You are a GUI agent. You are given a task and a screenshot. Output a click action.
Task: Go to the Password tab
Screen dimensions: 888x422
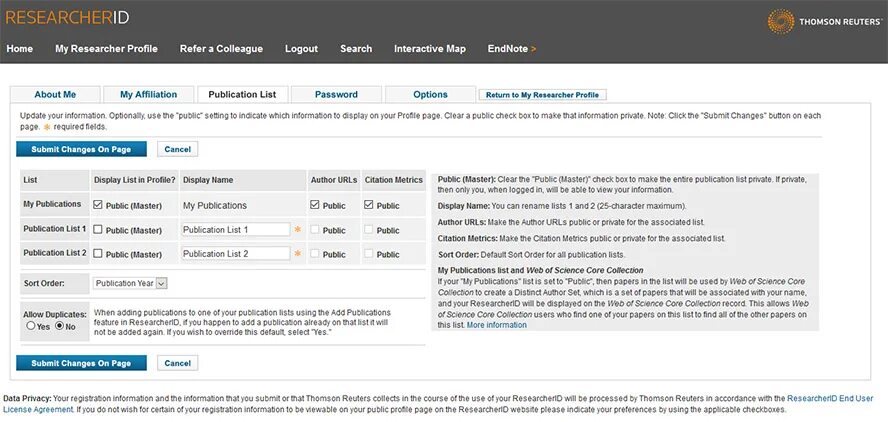(x=336, y=95)
